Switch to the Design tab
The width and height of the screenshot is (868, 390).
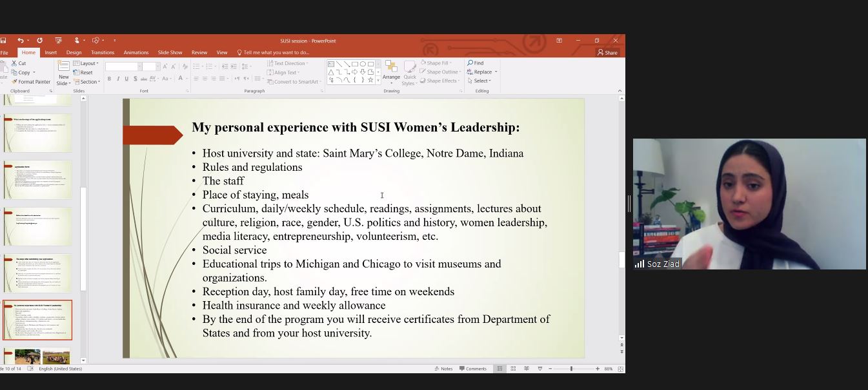74,52
